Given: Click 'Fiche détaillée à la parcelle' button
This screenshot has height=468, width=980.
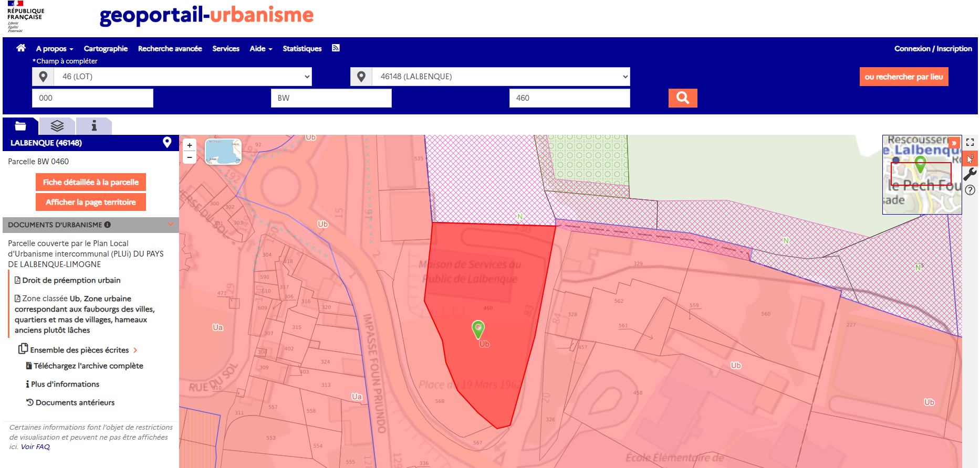Looking at the screenshot, I should (91, 182).
